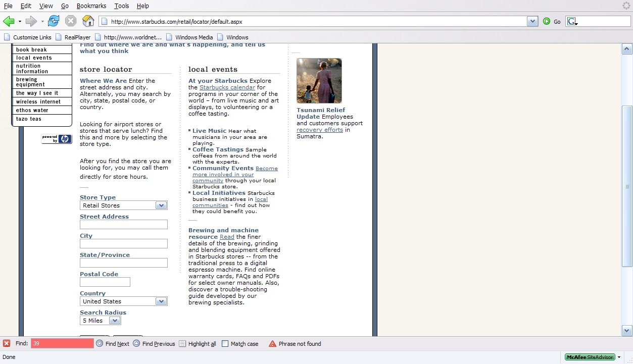Open the Windows Media bookmark
633x364 pixels.
tap(189, 37)
